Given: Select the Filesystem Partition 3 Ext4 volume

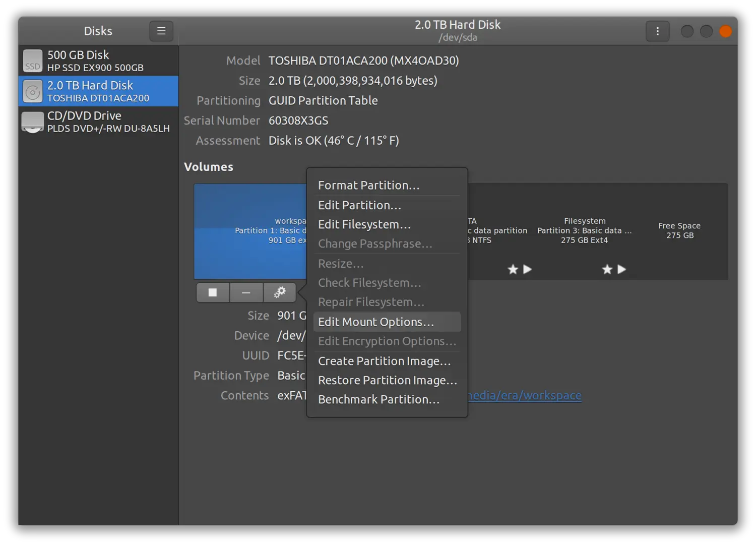Looking at the screenshot, I should pos(584,231).
